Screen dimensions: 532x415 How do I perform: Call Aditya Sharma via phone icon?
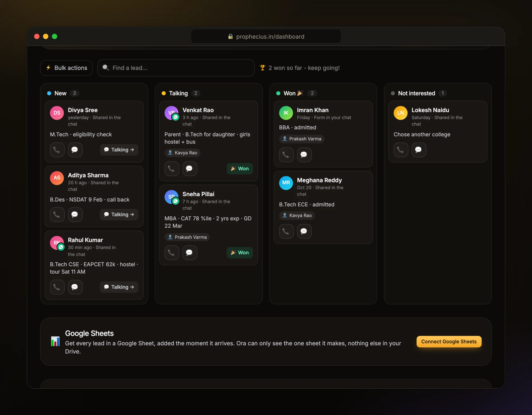click(57, 215)
